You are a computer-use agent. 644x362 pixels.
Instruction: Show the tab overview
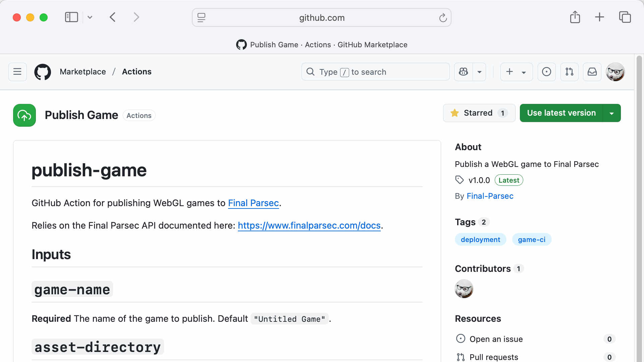[x=625, y=17]
